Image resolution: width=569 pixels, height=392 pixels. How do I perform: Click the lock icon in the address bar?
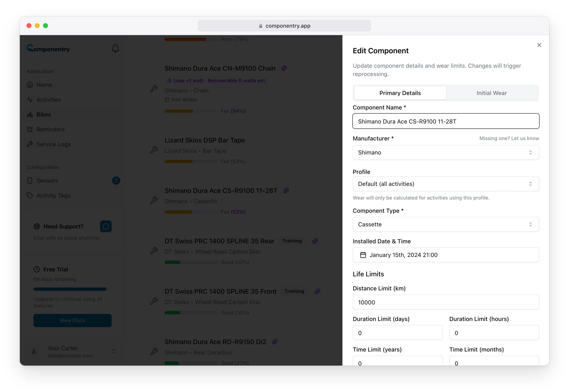[261, 26]
